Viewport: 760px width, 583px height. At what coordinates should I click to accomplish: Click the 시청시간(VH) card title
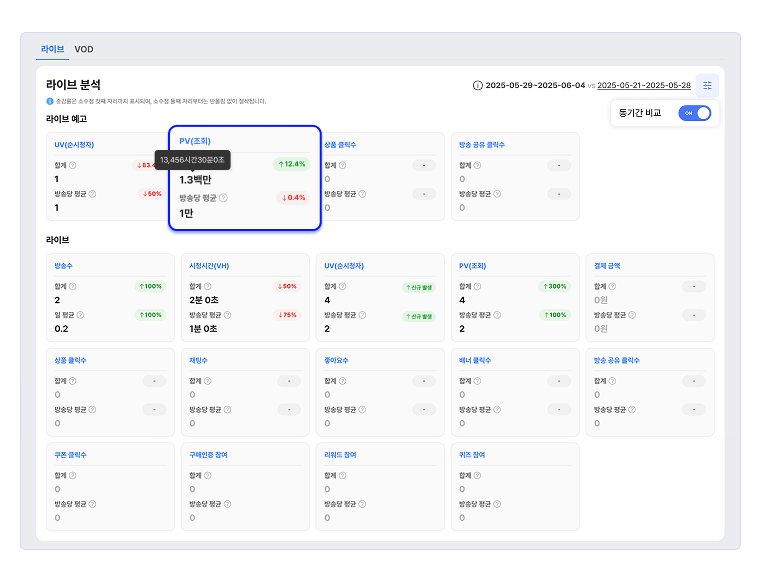(x=209, y=266)
